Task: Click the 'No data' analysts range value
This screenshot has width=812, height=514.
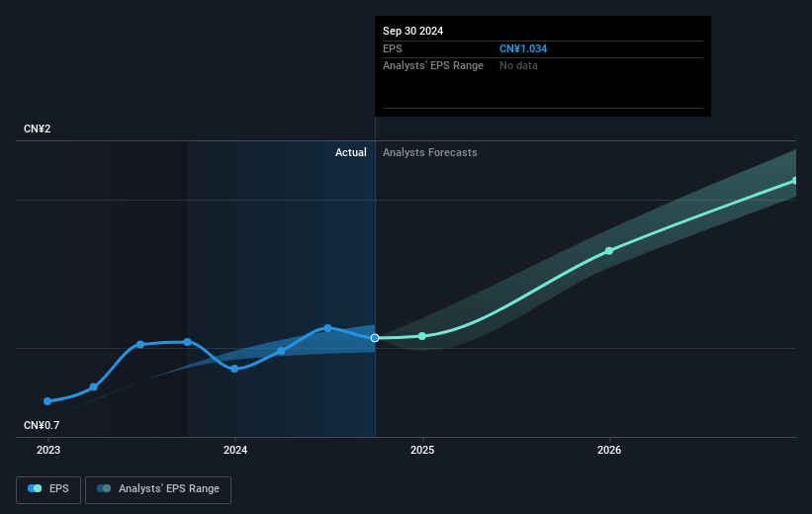Action: tap(518, 66)
